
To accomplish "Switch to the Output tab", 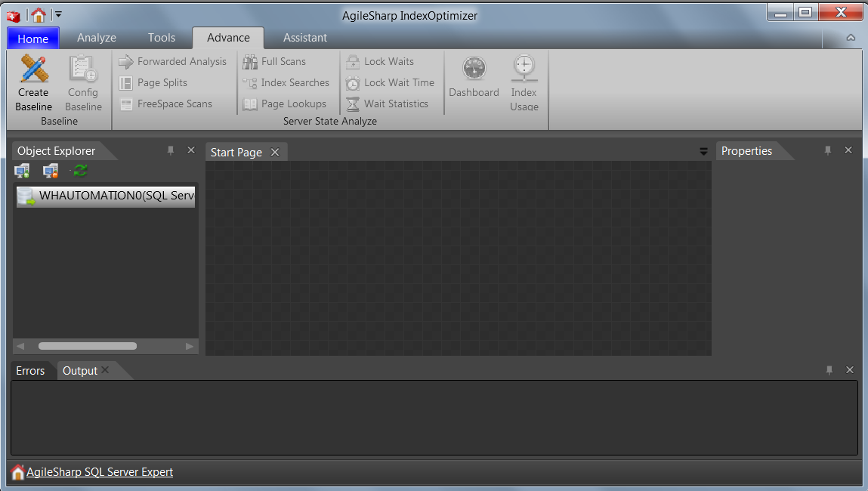I will pyautogui.click(x=80, y=371).
